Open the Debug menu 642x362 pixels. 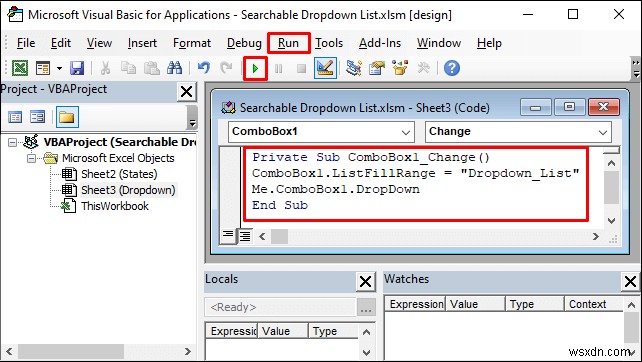tap(244, 43)
